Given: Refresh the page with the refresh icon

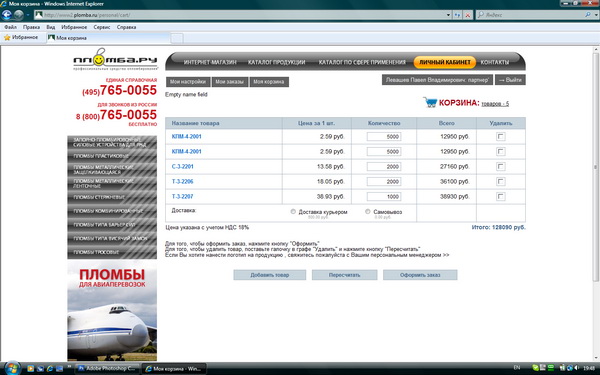Looking at the screenshot, I should (457, 15).
